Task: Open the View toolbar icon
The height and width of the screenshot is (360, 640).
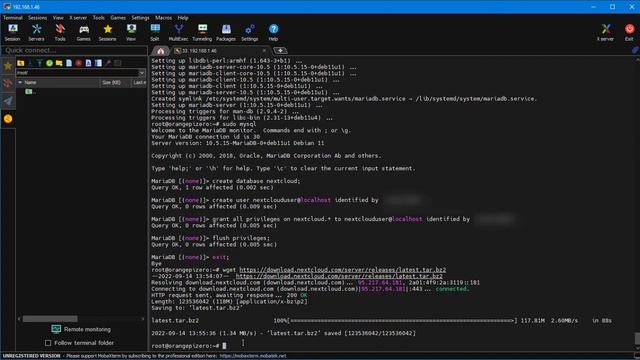Action: point(131,32)
